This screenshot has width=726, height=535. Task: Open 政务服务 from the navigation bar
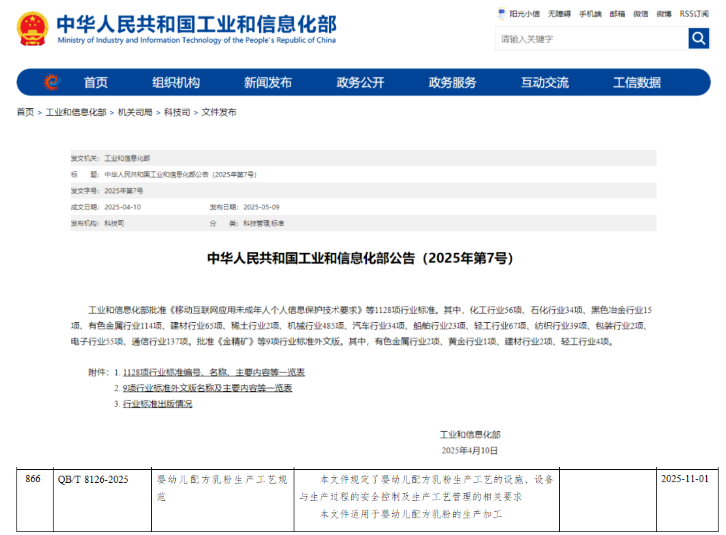[452, 82]
